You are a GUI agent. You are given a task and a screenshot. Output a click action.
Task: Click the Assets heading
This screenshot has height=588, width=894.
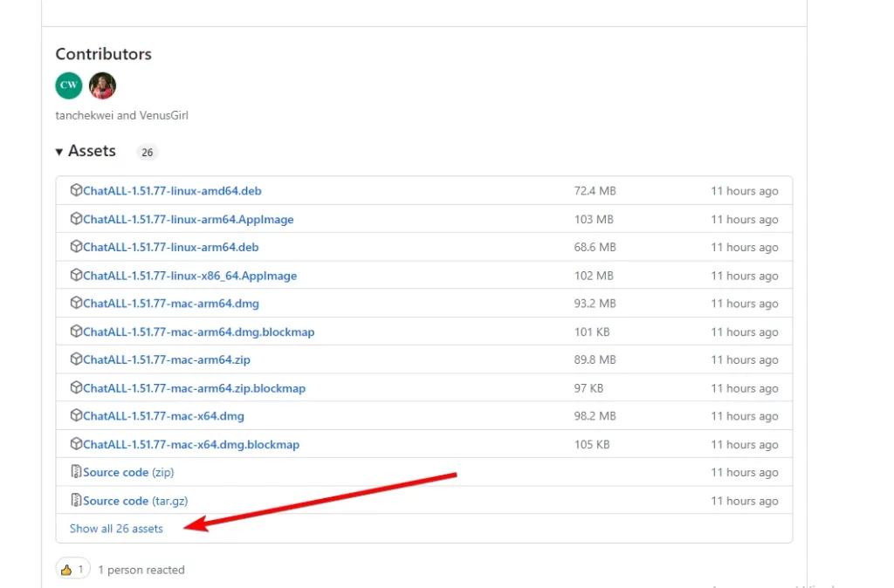(x=92, y=151)
